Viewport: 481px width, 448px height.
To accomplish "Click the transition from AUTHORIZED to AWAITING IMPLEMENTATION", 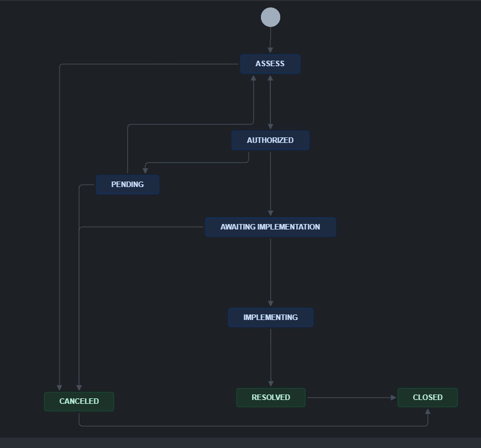I will (x=270, y=184).
